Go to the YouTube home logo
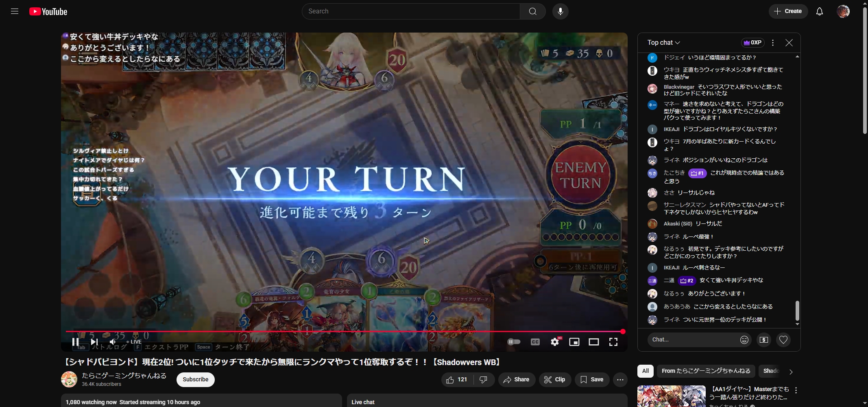This screenshot has height=407, width=868. (48, 11)
